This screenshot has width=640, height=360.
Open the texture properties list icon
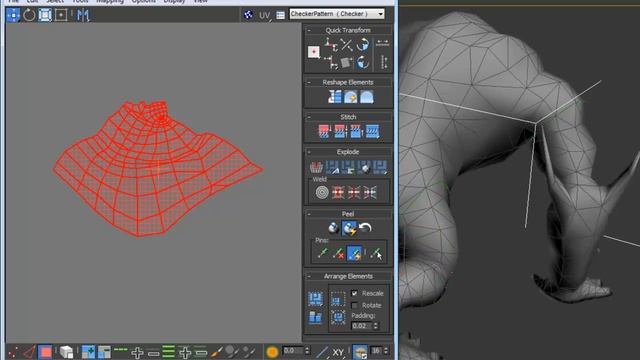(280, 15)
